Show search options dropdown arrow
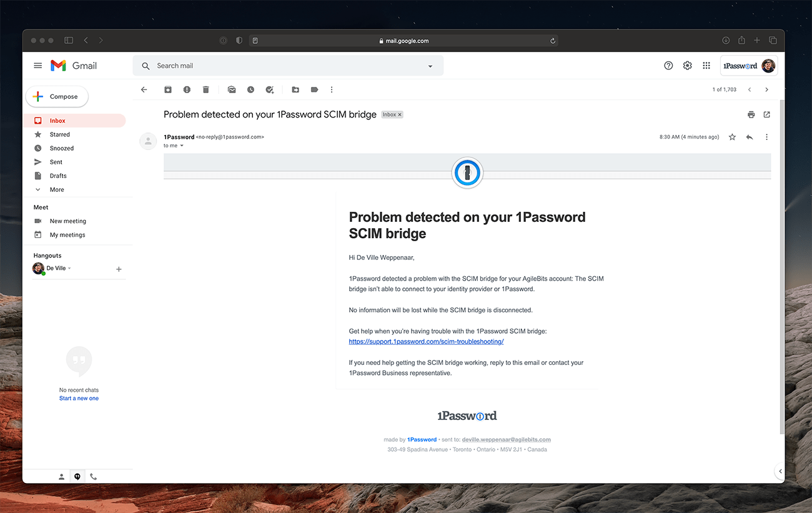 [430, 66]
